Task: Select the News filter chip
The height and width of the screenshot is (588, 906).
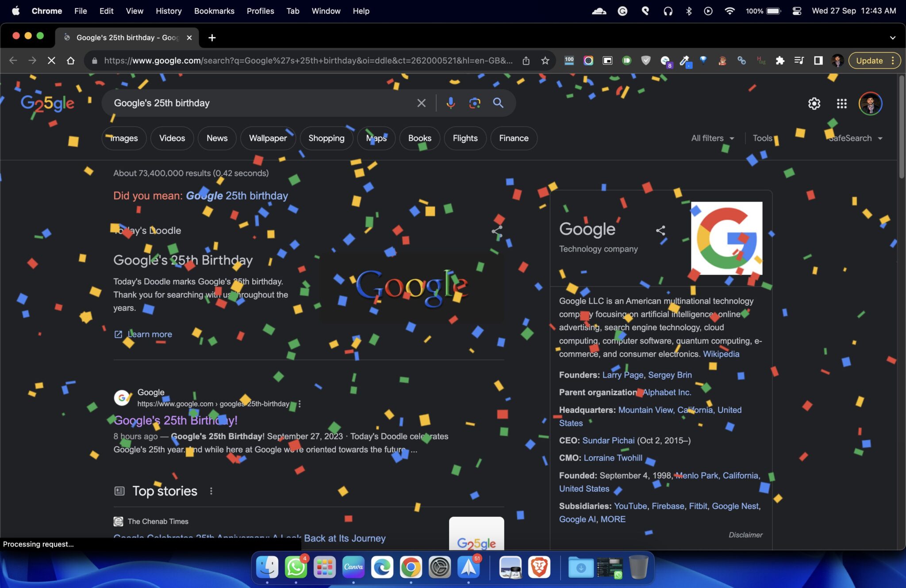Action: coord(217,138)
